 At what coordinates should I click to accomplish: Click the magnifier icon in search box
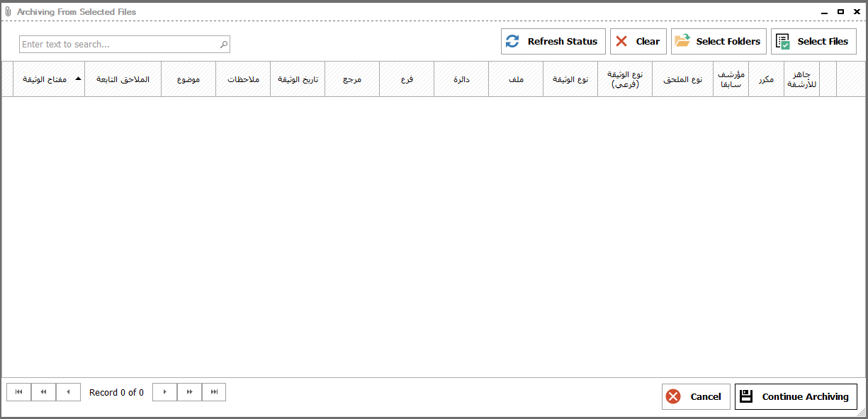click(x=224, y=44)
